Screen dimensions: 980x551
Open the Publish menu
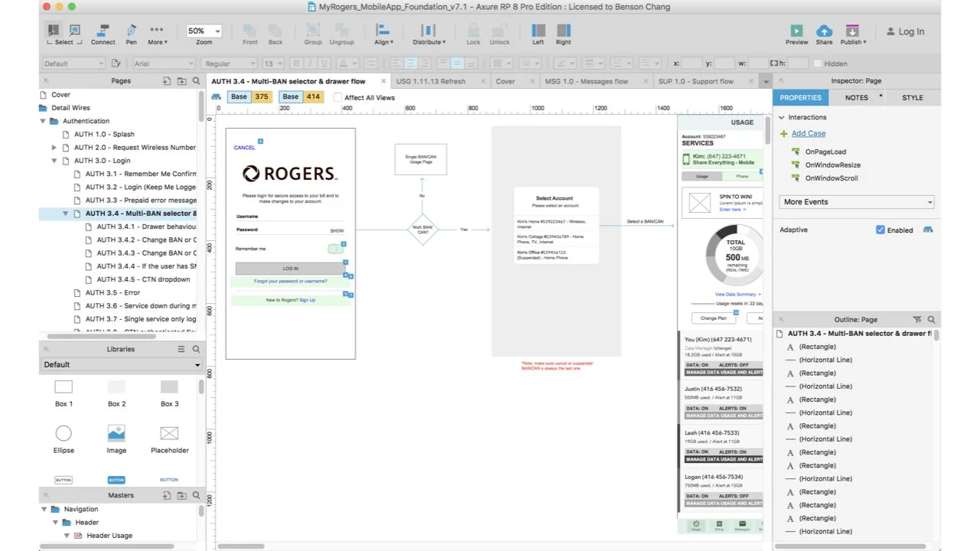pos(853,34)
